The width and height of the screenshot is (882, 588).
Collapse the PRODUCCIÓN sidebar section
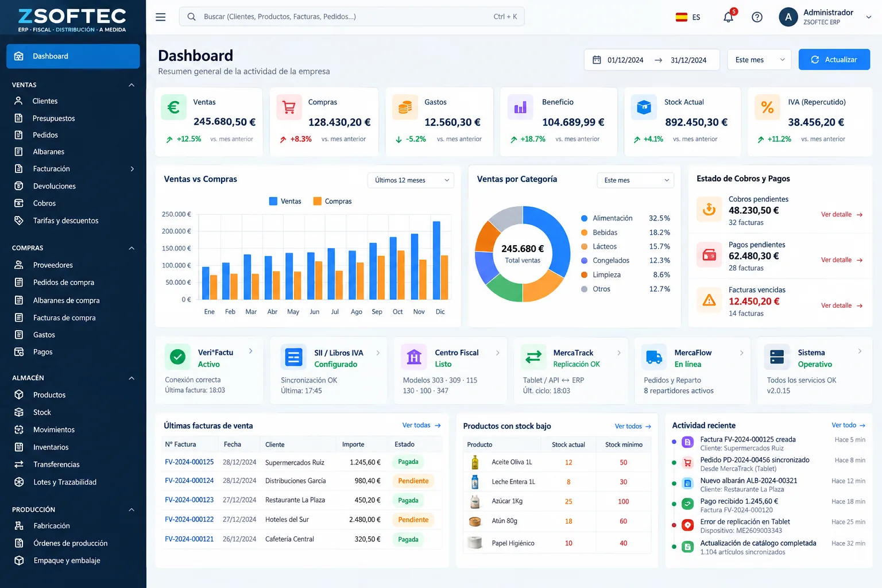pyautogui.click(x=131, y=509)
